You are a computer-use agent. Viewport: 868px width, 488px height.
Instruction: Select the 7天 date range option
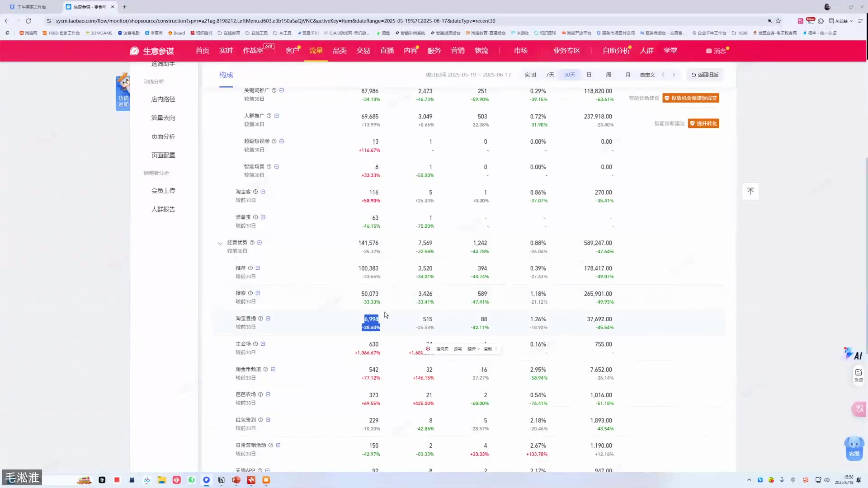(550, 75)
